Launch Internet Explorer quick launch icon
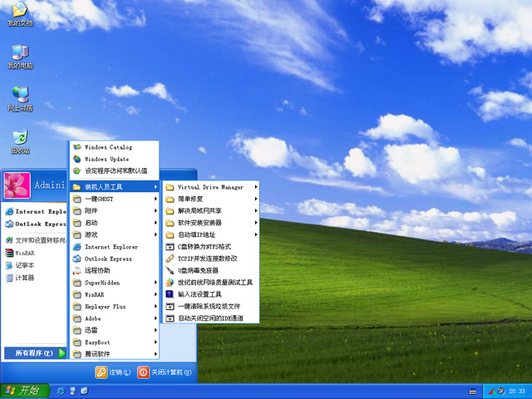Screen dimensions: 532x399 click(61, 391)
